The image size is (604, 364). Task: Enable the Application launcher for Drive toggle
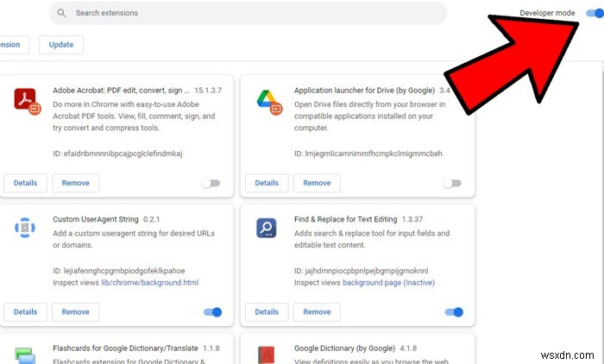pyautogui.click(x=452, y=184)
